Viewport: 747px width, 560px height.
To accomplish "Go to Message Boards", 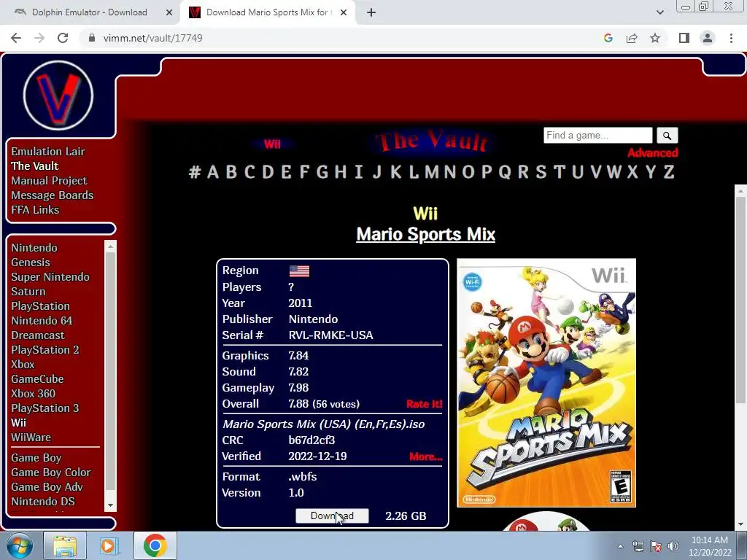I will 53,195.
